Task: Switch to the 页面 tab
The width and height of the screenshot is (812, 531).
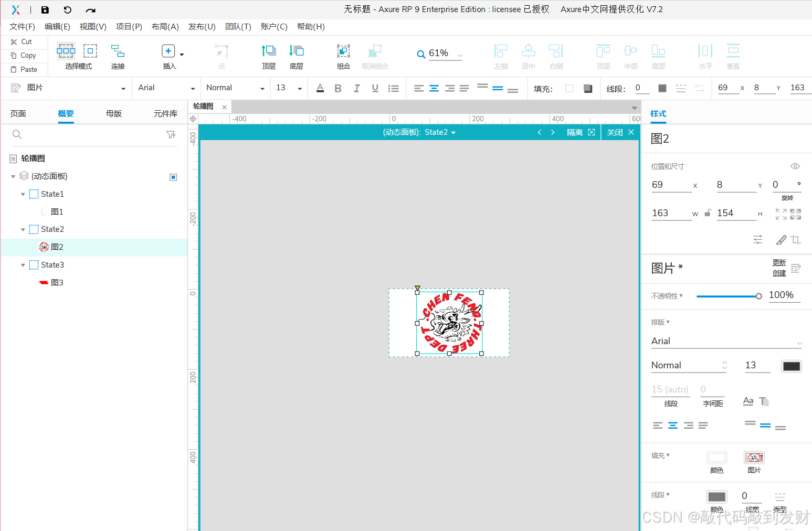Action: click(18, 113)
